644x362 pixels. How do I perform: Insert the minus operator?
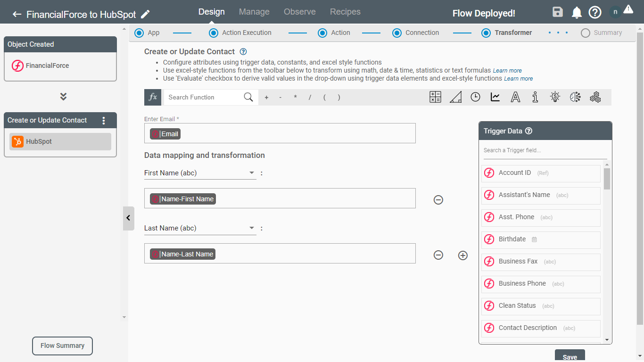pyautogui.click(x=281, y=98)
